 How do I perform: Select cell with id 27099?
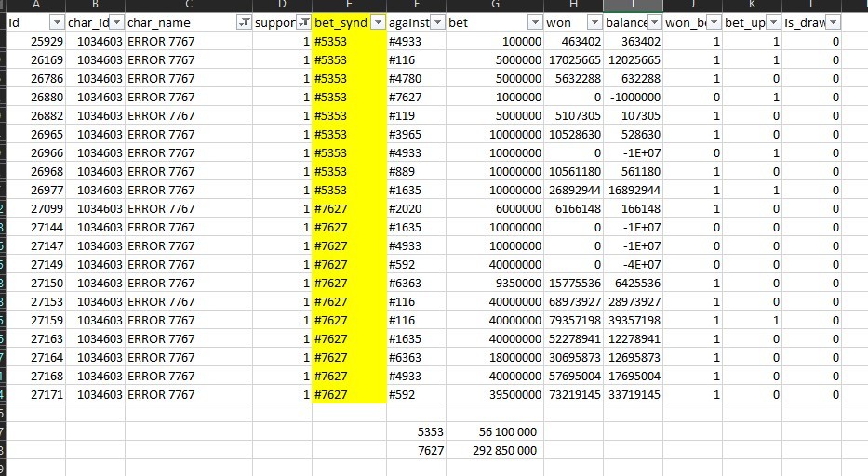pos(36,208)
